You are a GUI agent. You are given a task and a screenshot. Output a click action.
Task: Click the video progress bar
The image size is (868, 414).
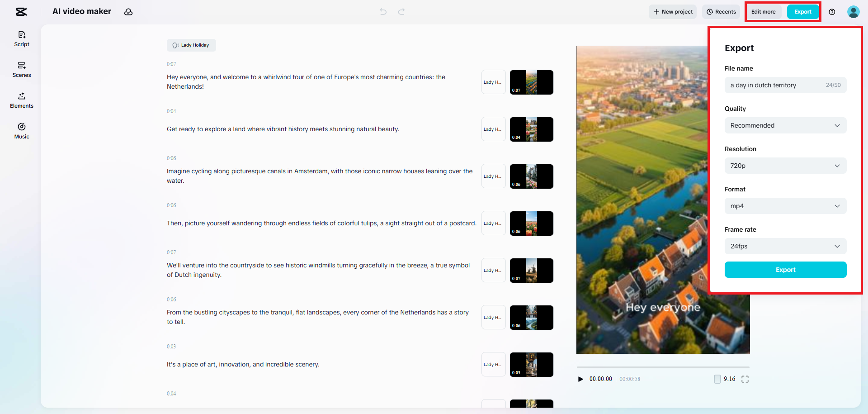tap(663, 367)
